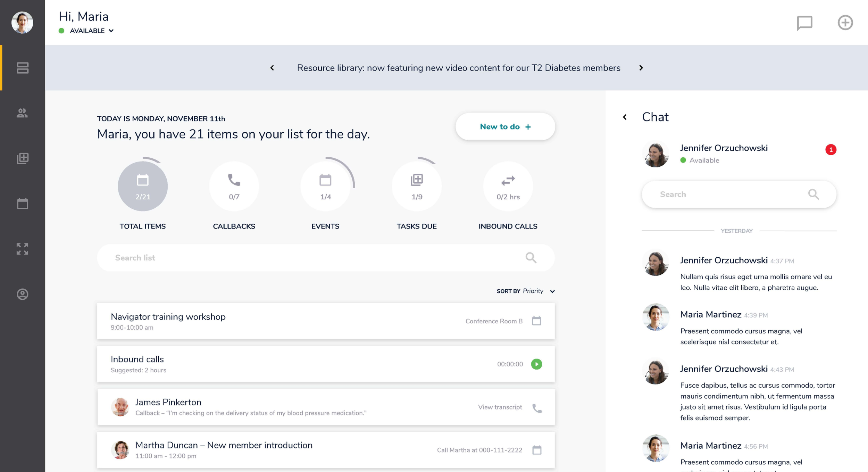Open the dashboard icon in the sidebar
Viewport: 868px width, 472px height.
(22, 68)
